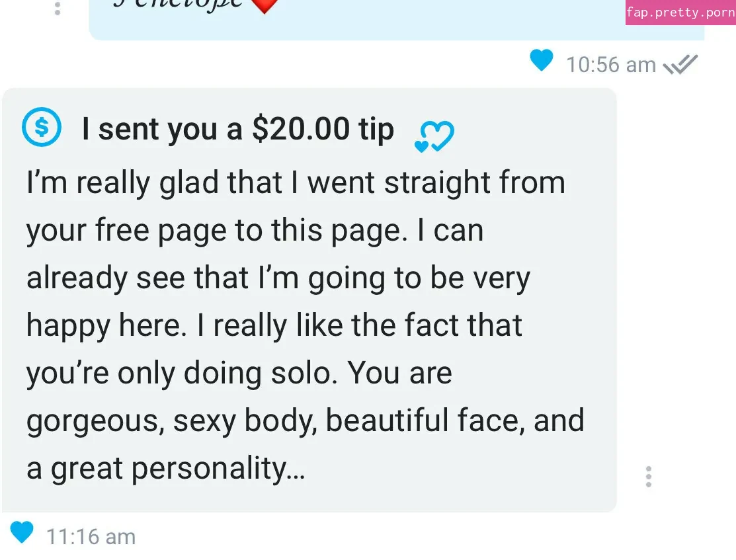Tap the line starting 'happy here. I really like'
736x560 pixels.
pos(274,325)
